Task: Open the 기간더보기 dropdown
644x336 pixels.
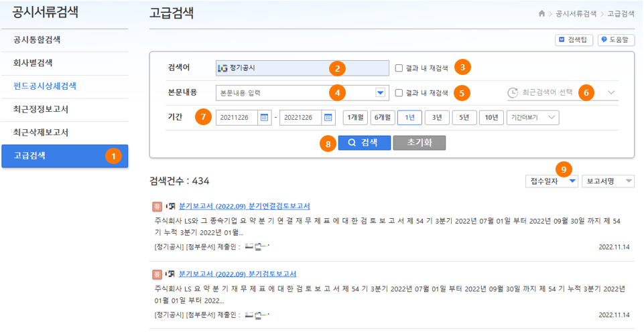Action: coord(533,118)
